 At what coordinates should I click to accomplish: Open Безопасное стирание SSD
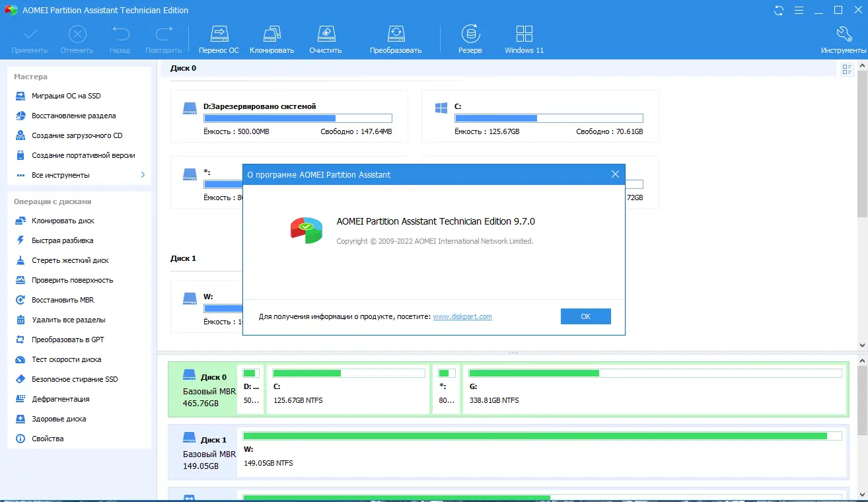(75, 379)
